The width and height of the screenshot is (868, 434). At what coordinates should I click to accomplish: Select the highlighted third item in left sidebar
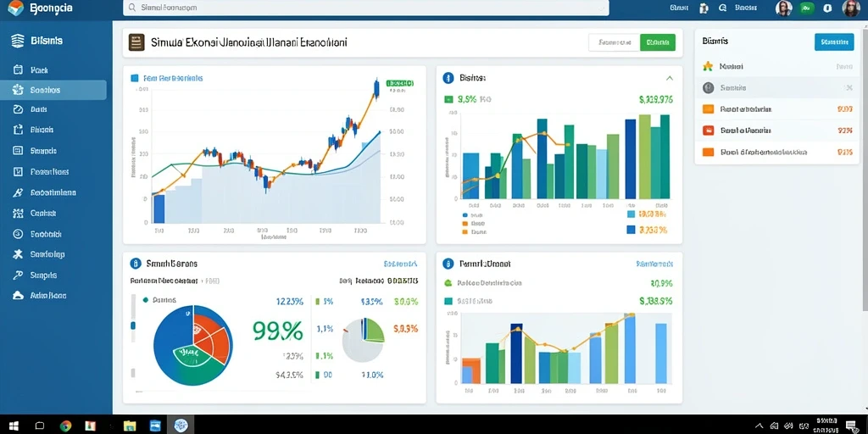click(53, 90)
